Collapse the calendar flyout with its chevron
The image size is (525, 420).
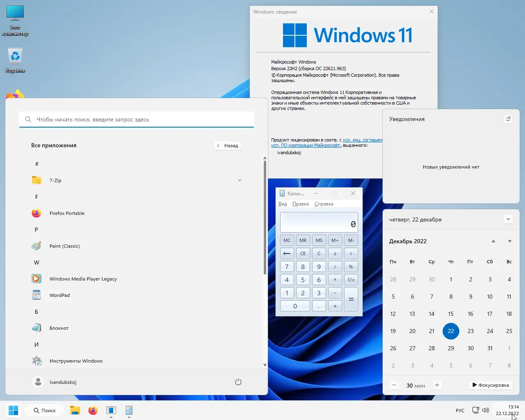[508, 219]
